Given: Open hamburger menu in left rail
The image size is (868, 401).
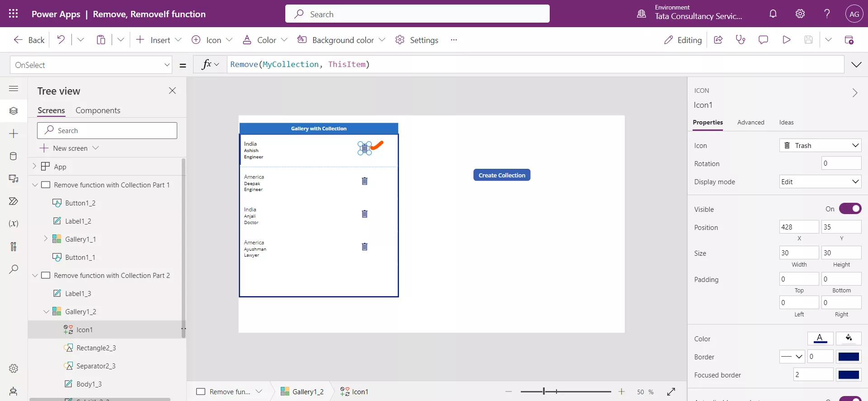Looking at the screenshot, I should [14, 88].
